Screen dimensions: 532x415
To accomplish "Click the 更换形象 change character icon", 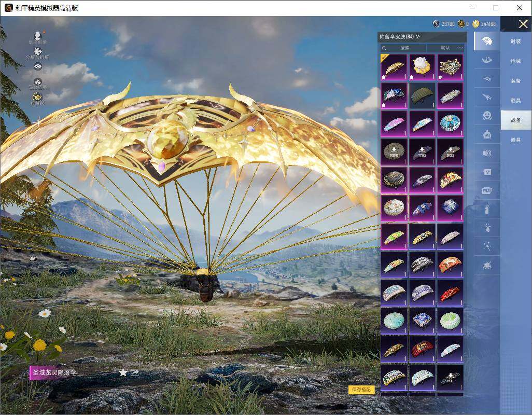I will click(38, 37).
